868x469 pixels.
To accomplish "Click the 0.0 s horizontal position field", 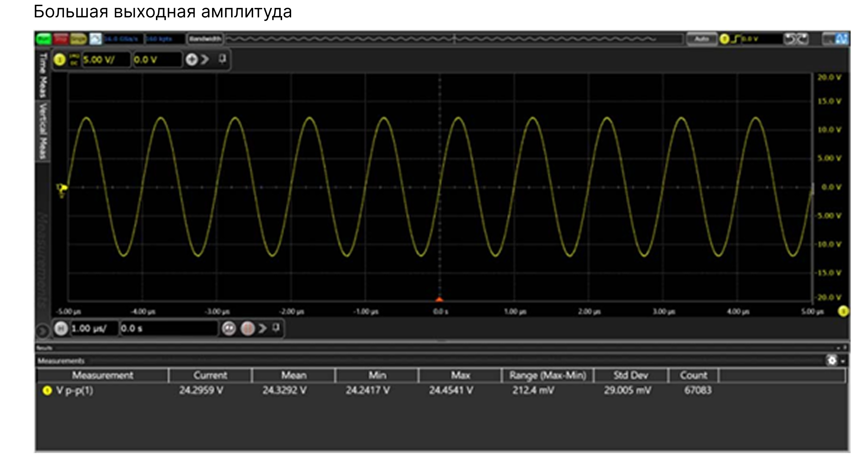I will (169, 329).
